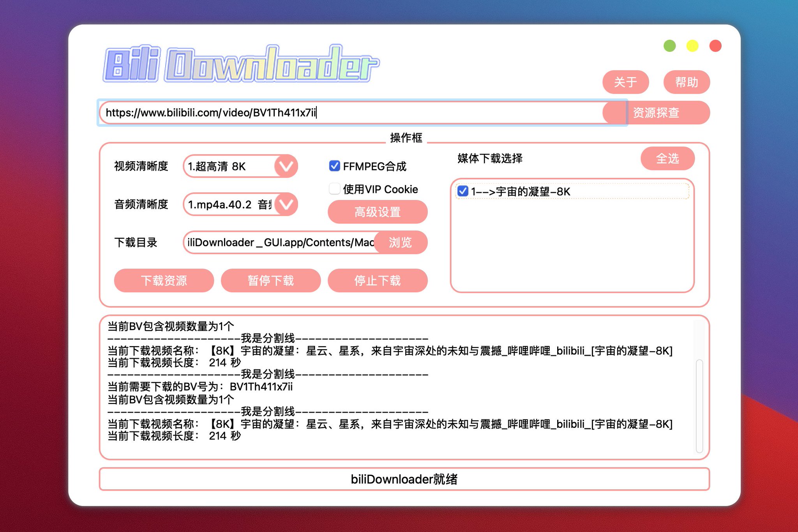Pause downloading with 暂停下载

point(270,280)
